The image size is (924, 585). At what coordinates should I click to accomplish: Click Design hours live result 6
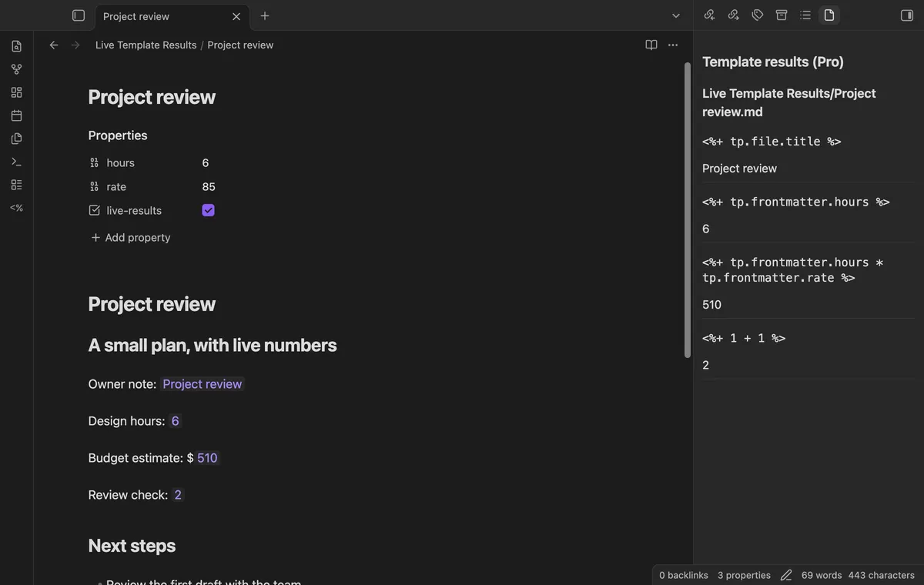pyautogui.click(x=176, y=421)
